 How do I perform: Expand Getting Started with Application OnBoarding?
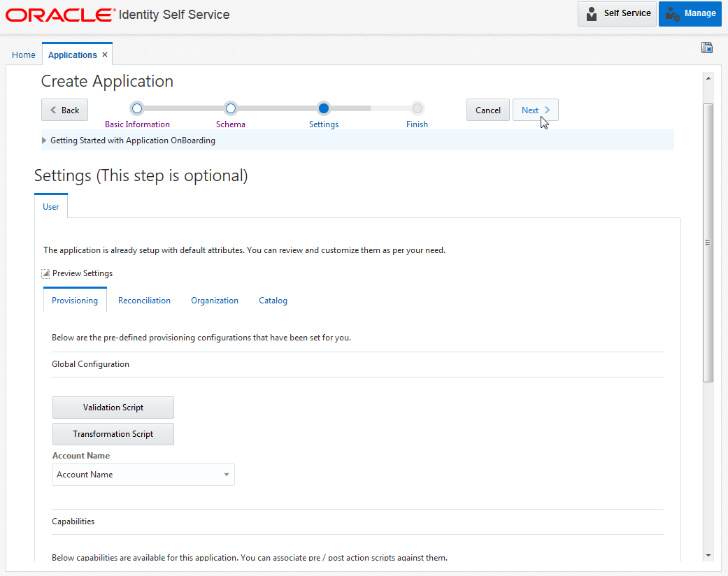click(43, 140)
